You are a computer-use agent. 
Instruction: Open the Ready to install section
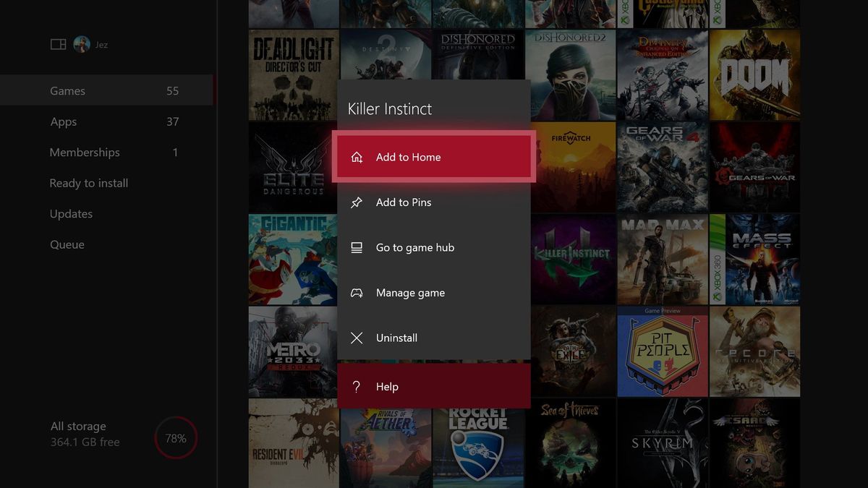click(x=88, y=183)
